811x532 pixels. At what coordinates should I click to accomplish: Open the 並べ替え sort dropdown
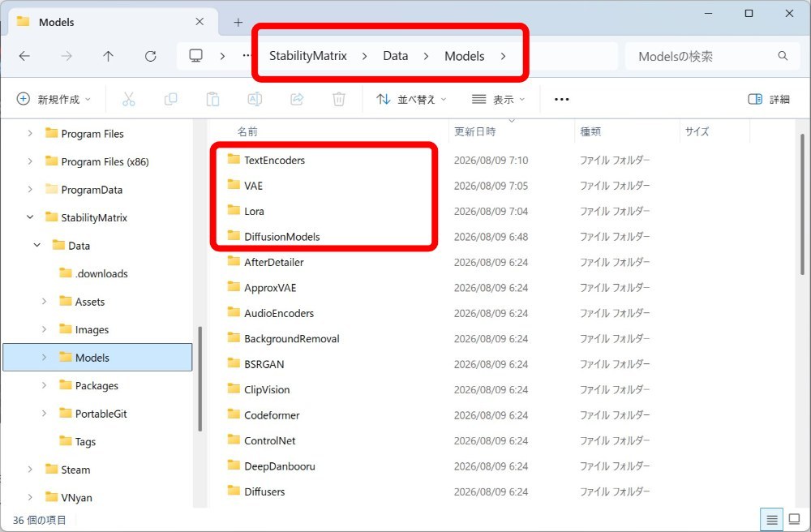412,99
